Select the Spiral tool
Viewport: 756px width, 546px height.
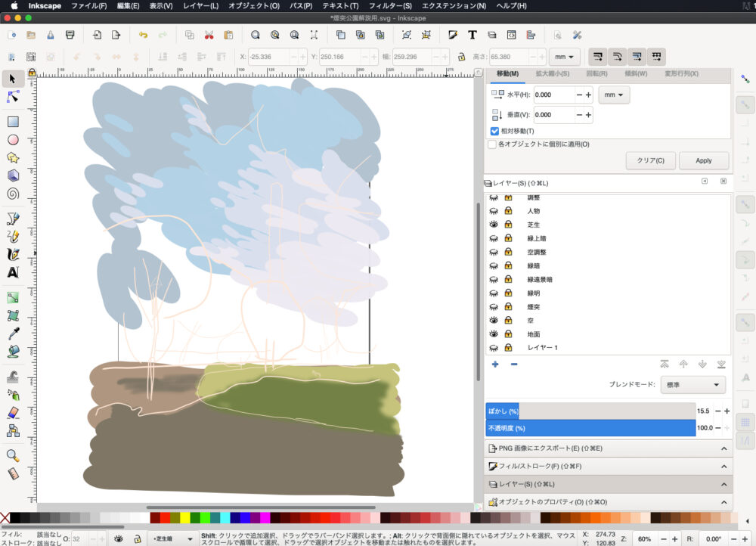pos(13,193)
